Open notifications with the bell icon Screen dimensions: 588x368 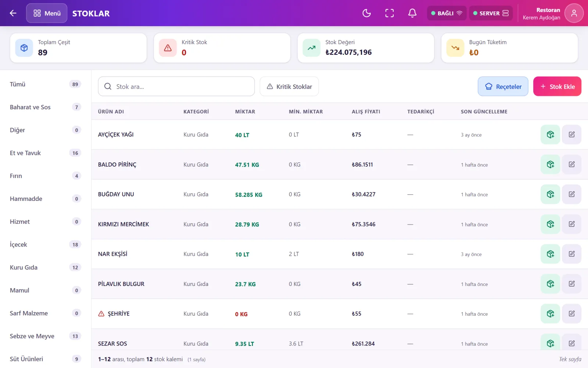[x=412, y=13]
